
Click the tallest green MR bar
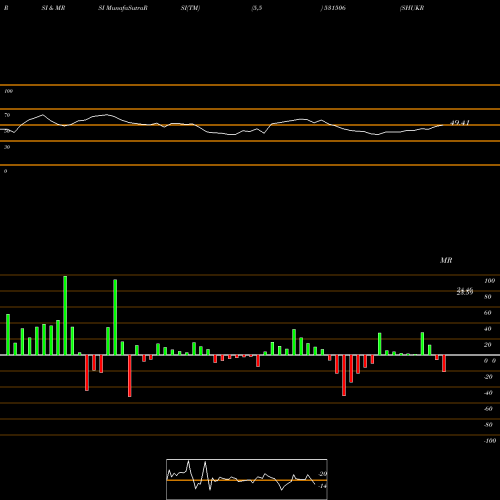(x=65, y=315)
